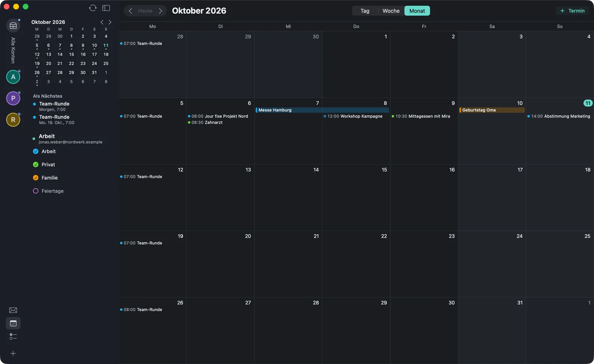Viewport: 594px width, 364px height.
Task: Toggle the sidebar layout icon
Action: pyautogui.click(x=106, y=8)
